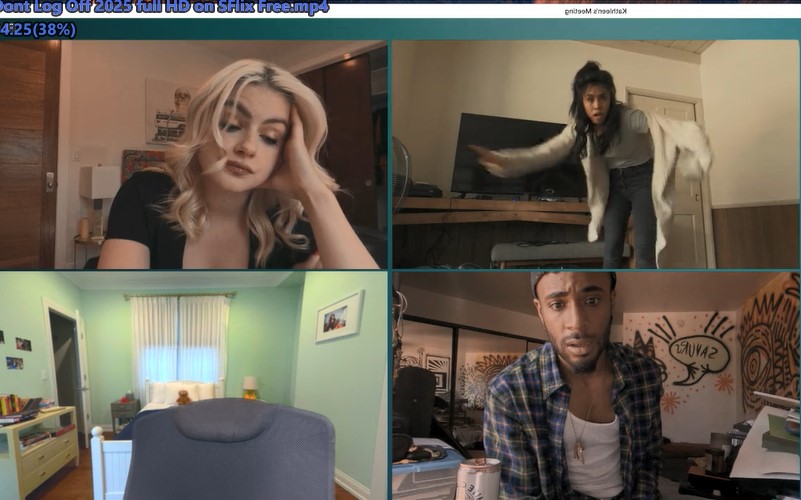Click the man in plaid shirt video tile
Image resolution: width=801 pixels, height=500 pixels.
(596, 386)
